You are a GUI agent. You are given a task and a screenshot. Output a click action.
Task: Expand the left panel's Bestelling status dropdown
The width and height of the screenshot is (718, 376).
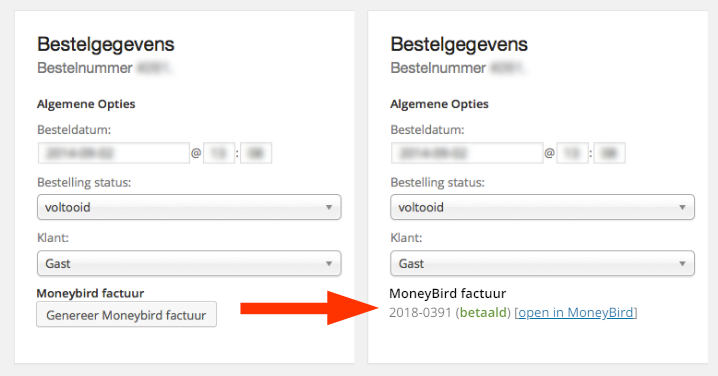189,207
